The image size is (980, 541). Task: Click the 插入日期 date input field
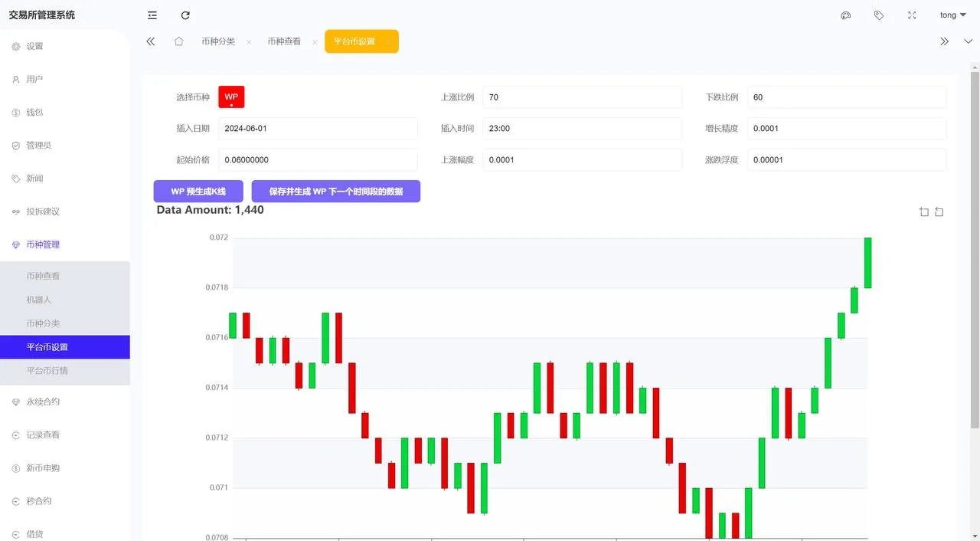(318, 129)
